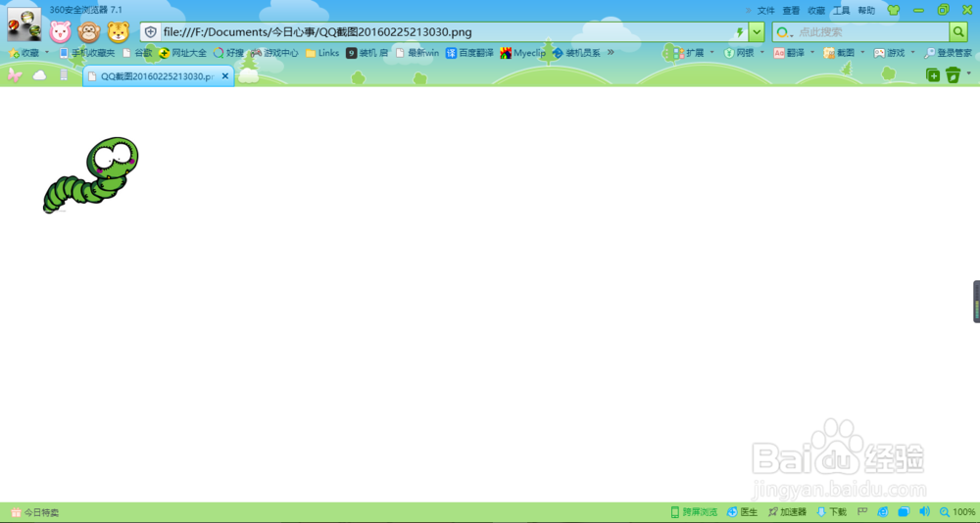Click the 游戏 games toolbar button
The image size is (980, 523).
[889, 53]
